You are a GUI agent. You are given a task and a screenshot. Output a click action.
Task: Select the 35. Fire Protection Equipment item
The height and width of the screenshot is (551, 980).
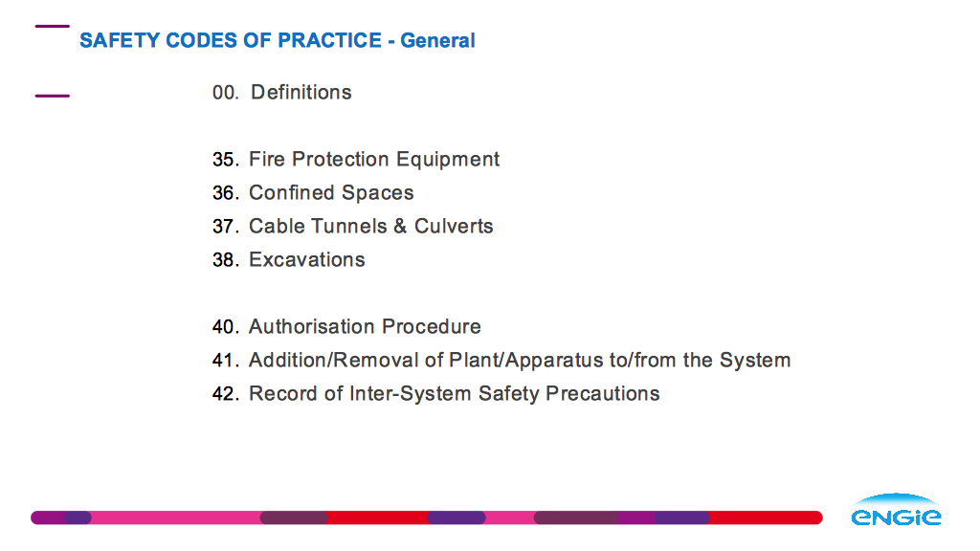click(x=356, y=160)
